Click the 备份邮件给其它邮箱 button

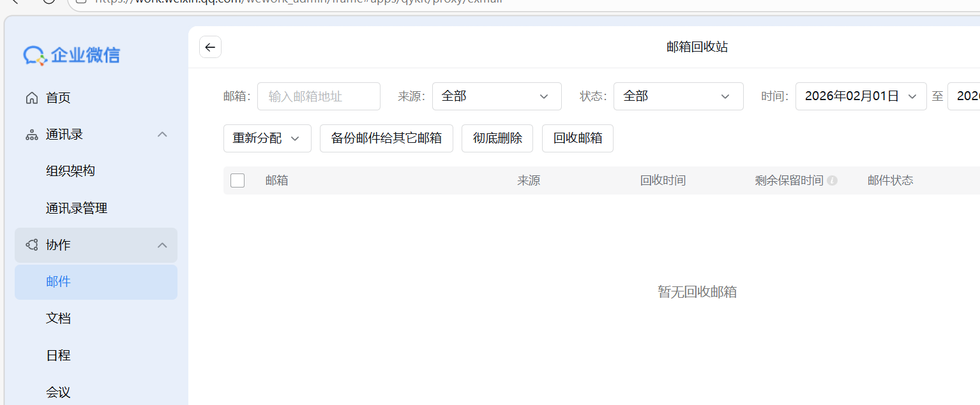point(386,138)
